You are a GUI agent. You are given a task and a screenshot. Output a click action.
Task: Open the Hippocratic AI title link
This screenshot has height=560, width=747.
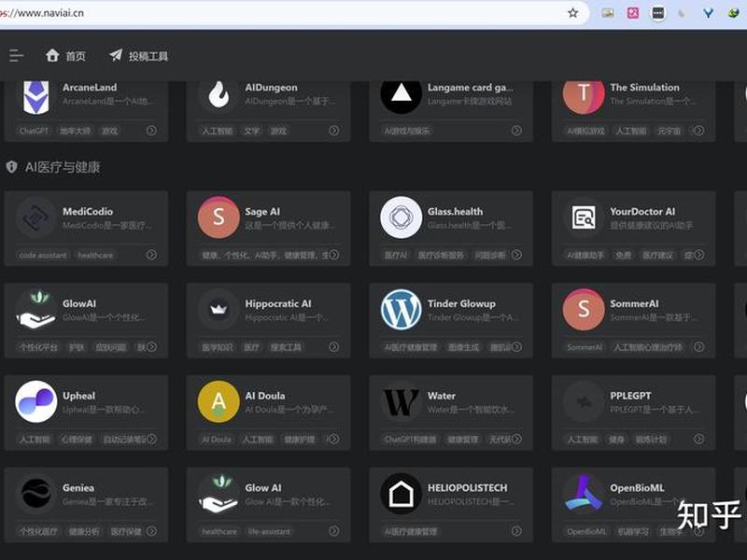click(x=278, y=303)
